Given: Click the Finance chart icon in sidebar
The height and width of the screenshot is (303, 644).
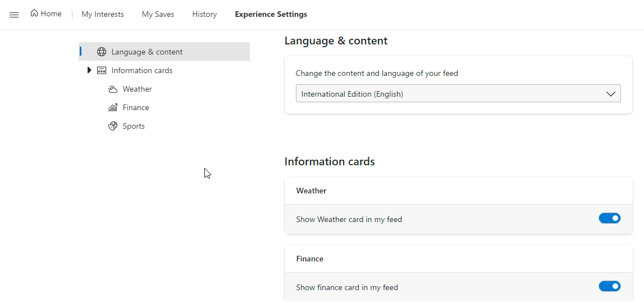Looking at the screenshot, I should 113,107.
